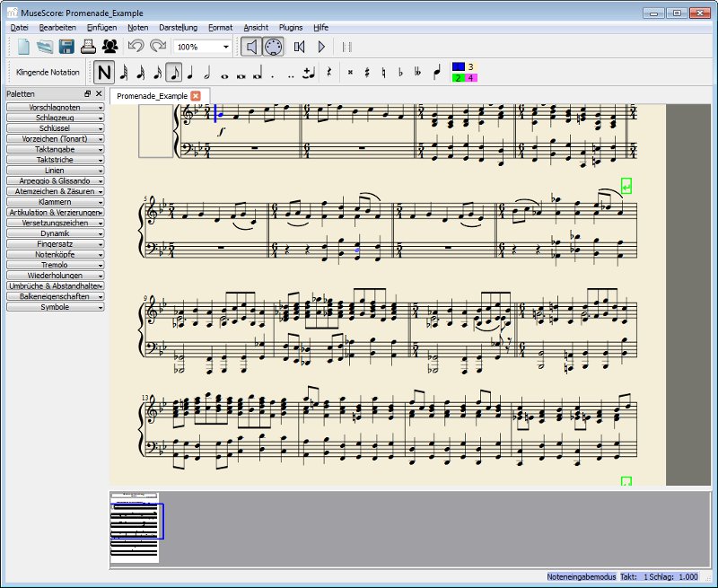Rewind playback to the start
The height and width of the screenshot is (588, 718).
pyautogui.click(x=300, y=47)
